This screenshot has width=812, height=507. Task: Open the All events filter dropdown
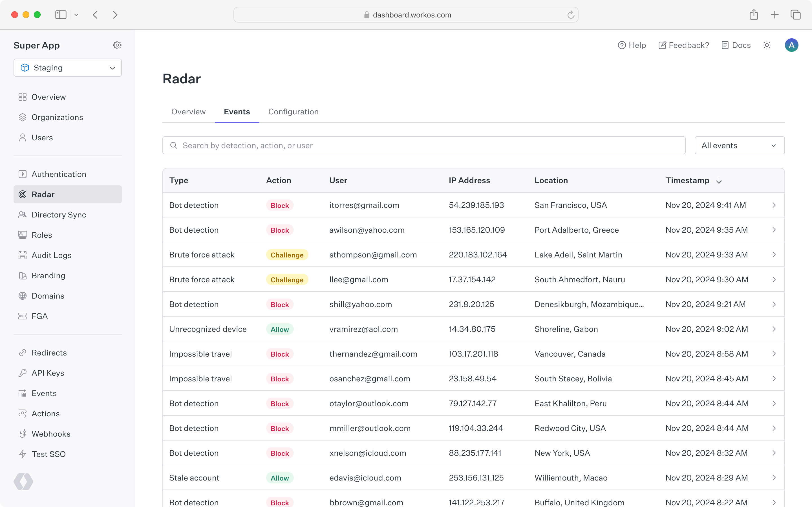739,146
